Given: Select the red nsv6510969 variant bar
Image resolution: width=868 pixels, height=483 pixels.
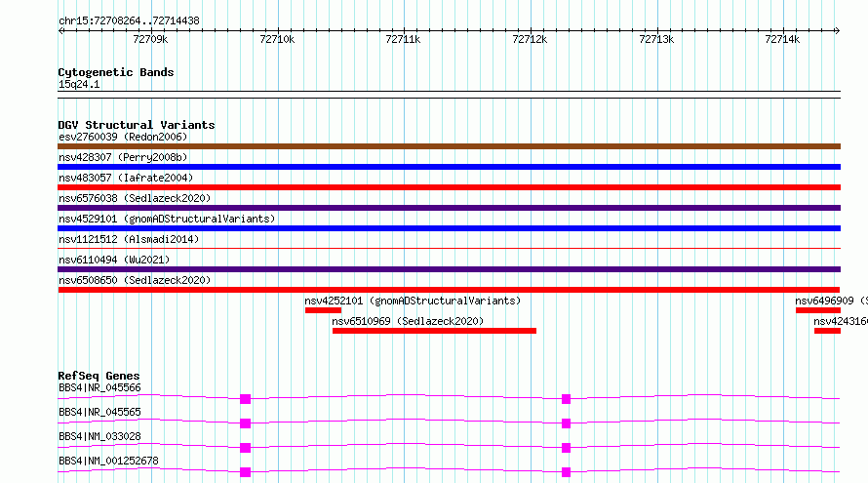Looking at the screenshot, I should coord(434,331).
